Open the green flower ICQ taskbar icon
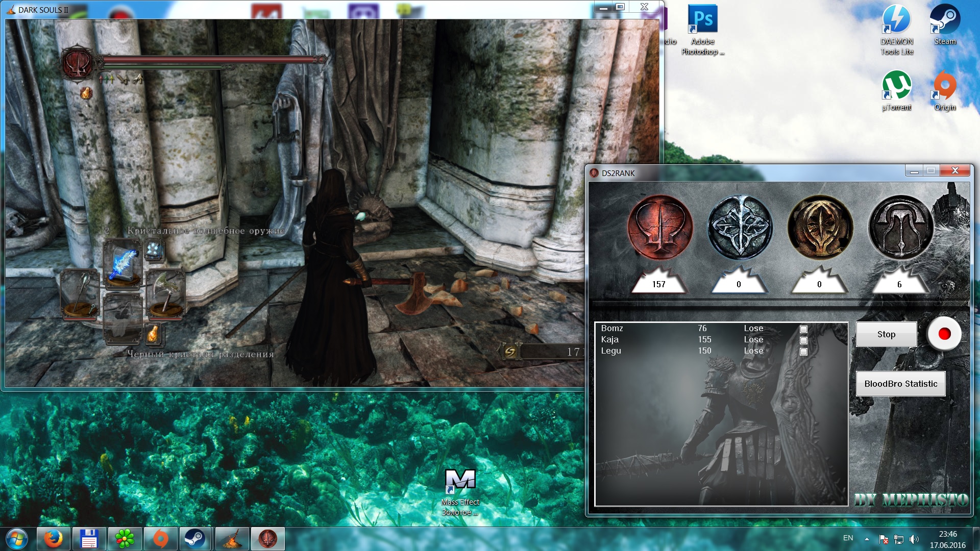This screenshot has width=980, height=551. click(x=125, y=539)
